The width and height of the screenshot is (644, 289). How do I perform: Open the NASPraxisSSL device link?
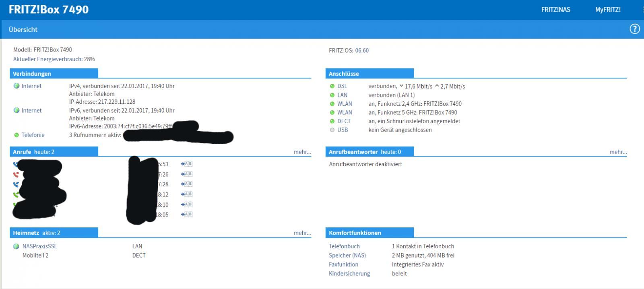click(40, 246)
